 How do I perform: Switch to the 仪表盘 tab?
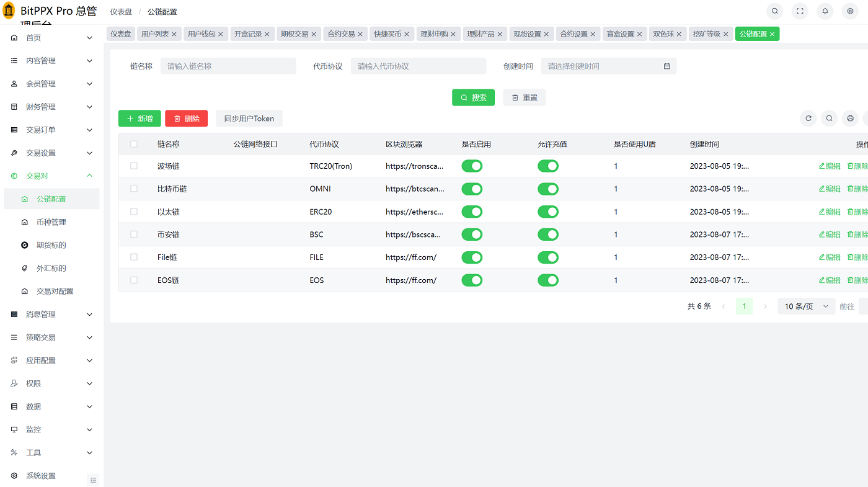coord(121,34)
